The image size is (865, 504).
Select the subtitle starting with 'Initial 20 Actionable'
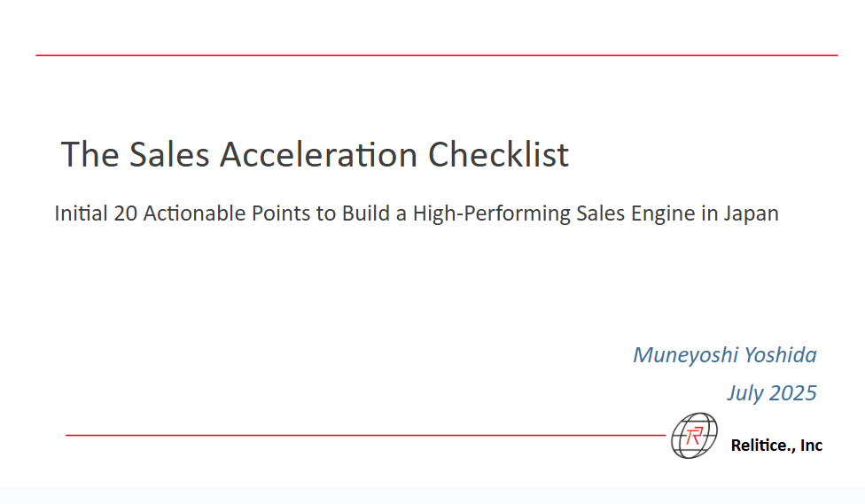417,213
